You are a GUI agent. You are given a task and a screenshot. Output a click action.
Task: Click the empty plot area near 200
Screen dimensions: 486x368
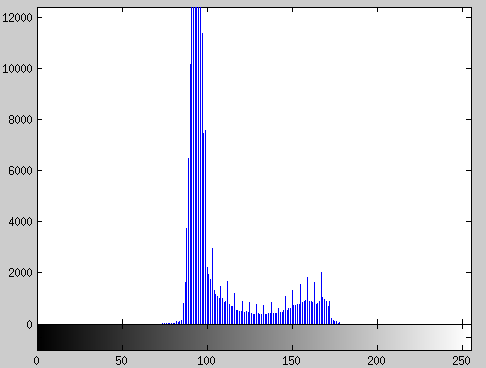377,167
